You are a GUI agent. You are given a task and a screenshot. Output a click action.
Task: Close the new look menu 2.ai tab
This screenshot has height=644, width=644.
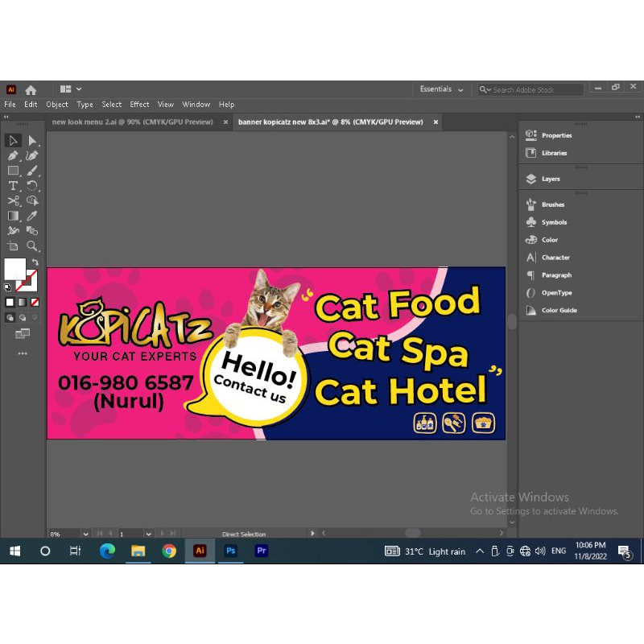pyautogui.click(x=225, y=122)
